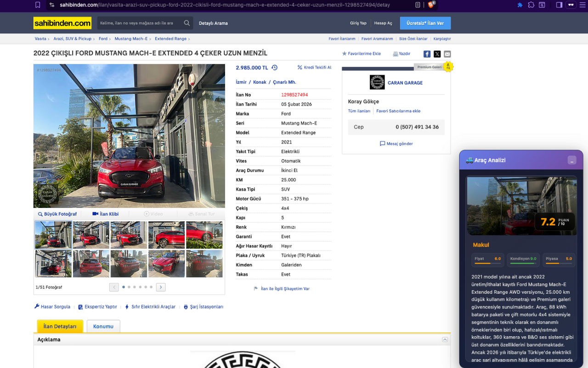Open the extensions puzzle-piece icon
Screen dimensions: 588x368
tap(531, 5)
